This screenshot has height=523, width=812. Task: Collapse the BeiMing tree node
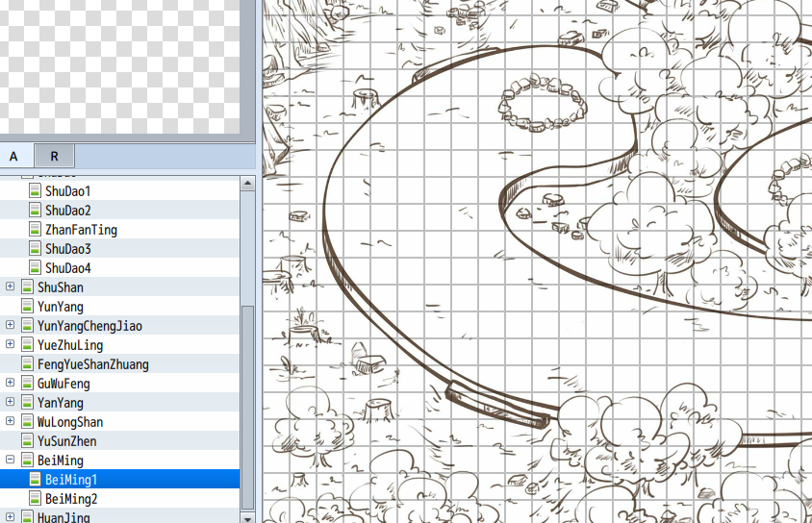[10, 459]
